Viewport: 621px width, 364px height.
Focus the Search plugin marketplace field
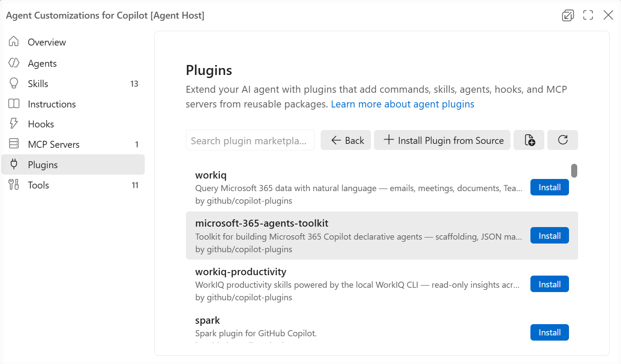pyautogui.click(x=250, y=140)
